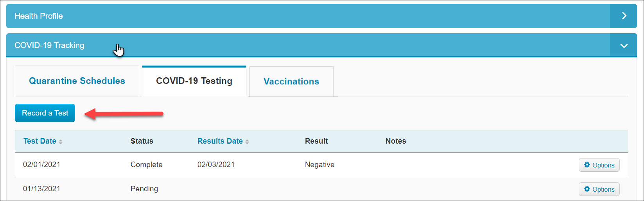Click gear icon in Negative test row
Image resolution: width=644 pixels, height=201 pixels.
[x=587, y=165]
